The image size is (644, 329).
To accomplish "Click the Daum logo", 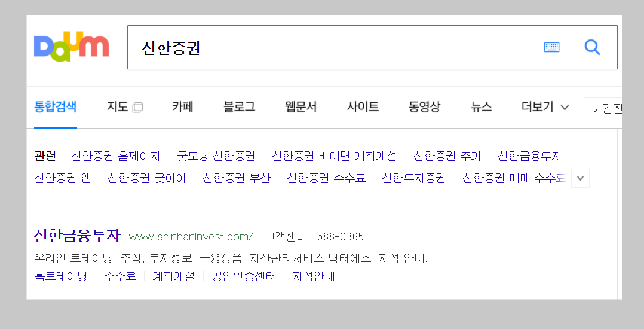I will click(72, 47).
